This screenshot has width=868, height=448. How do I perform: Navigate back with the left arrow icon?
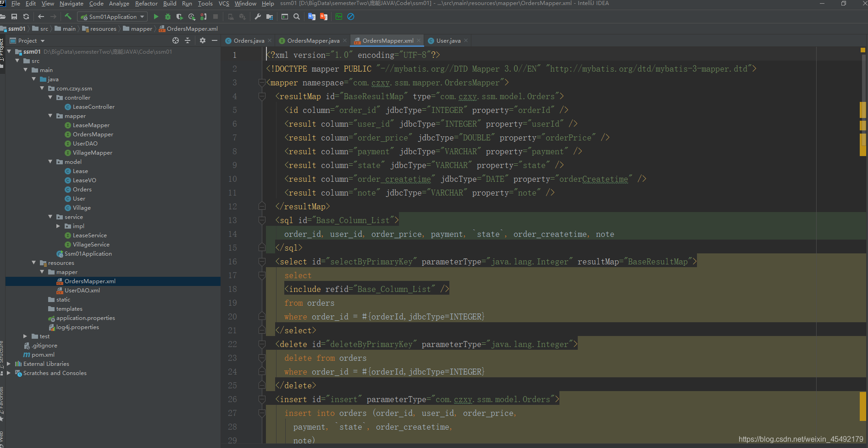[x=41, y=17]
